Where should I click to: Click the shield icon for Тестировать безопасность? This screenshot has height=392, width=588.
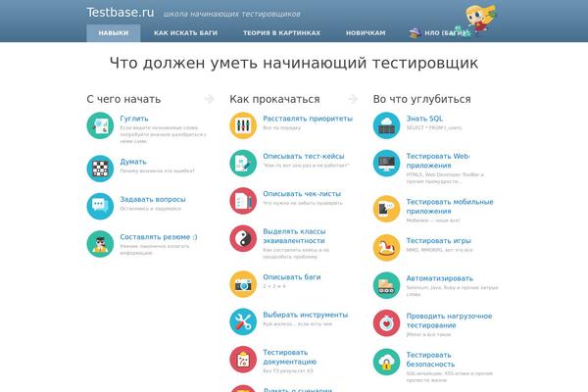point(386,362)
